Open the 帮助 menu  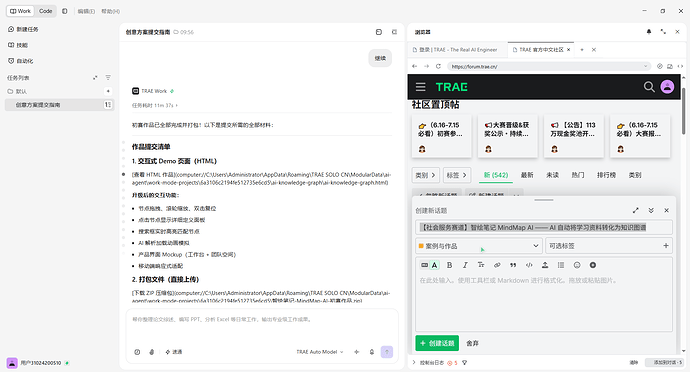click(x=110, y=11)
